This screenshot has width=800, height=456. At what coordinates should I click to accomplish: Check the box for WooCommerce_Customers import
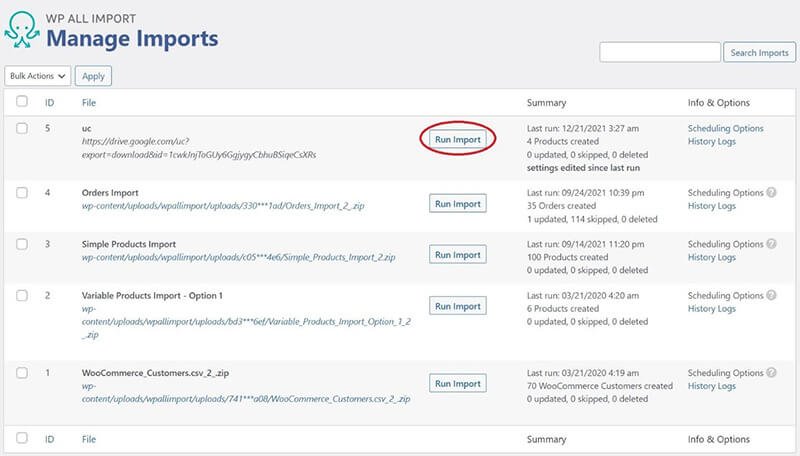pyautogui.click(x=22, y=372)
